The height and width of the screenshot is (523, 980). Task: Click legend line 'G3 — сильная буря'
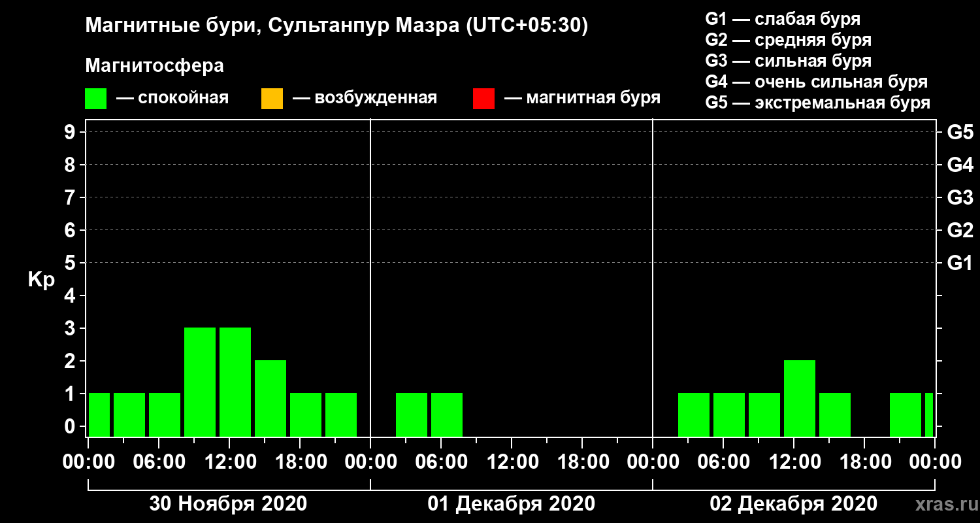789,61
